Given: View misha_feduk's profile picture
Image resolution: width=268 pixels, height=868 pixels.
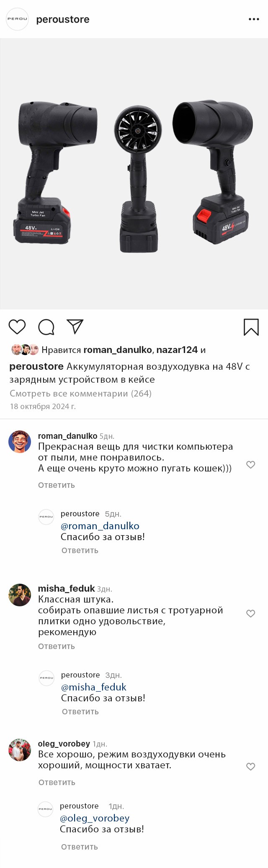Looking at the screenshot, I should click(x=20, y=595).
